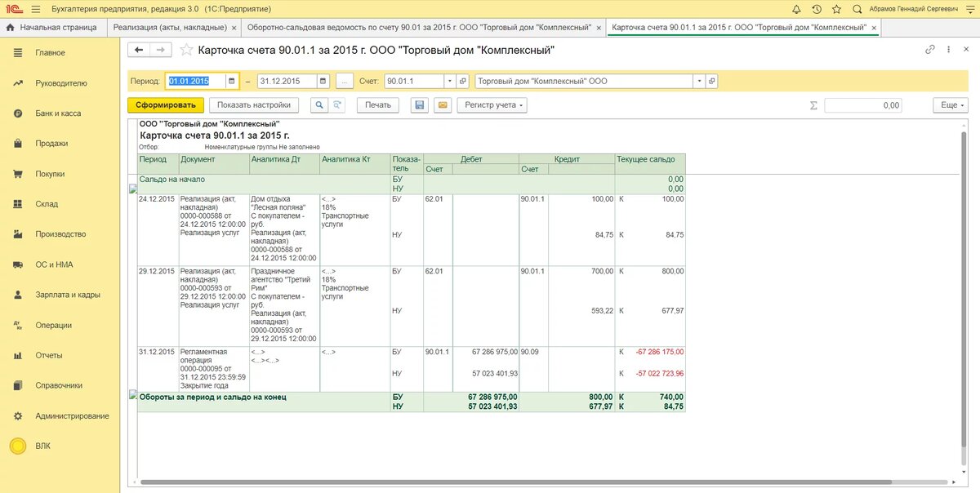
Task: Expand account 90.01.1 dropdown arrow
Action: [449, 82]
